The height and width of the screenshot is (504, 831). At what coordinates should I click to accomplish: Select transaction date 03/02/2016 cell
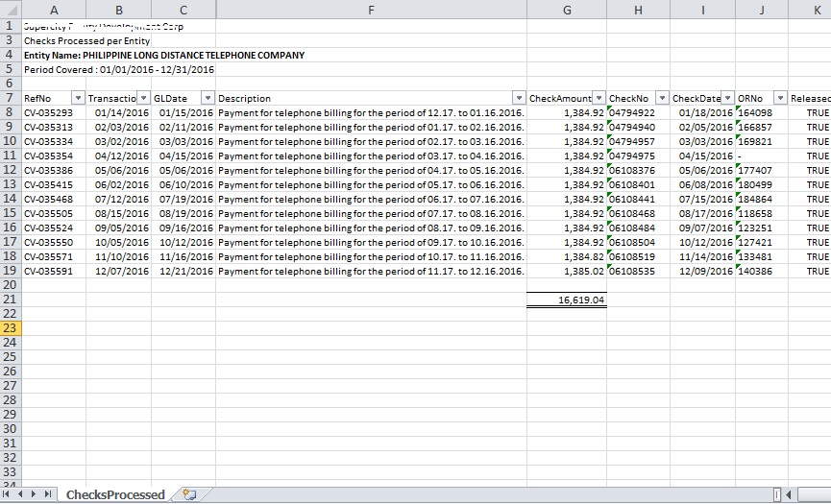[119, 141]
